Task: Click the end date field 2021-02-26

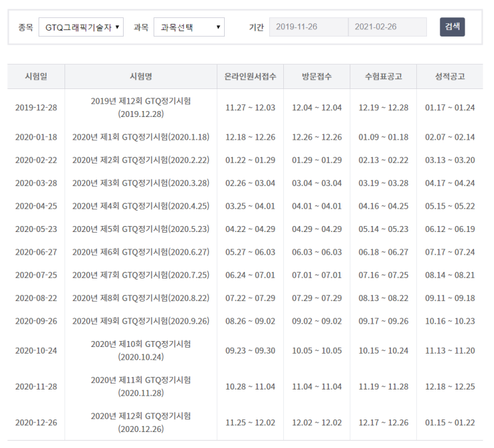Action: [388, 27]
